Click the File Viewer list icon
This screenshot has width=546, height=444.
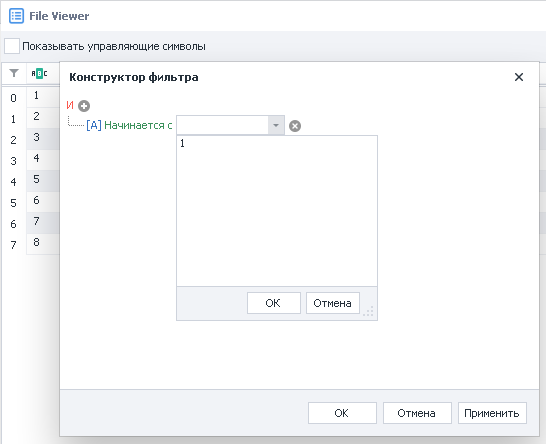pos(16,16)
